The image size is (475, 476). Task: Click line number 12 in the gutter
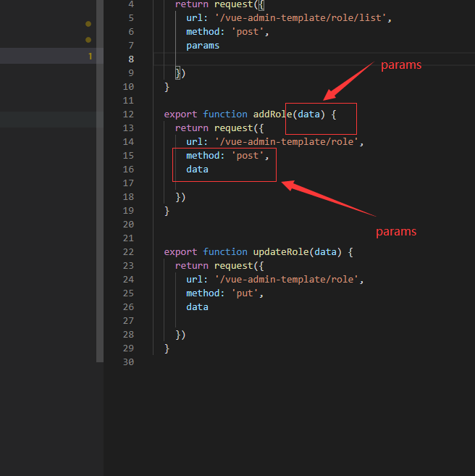point(128,114)
